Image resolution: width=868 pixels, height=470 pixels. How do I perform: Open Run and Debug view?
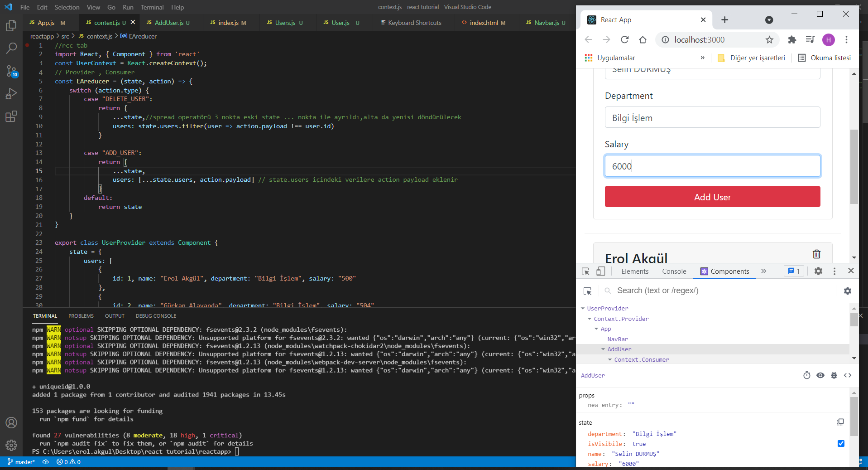[x=11, y=94]
